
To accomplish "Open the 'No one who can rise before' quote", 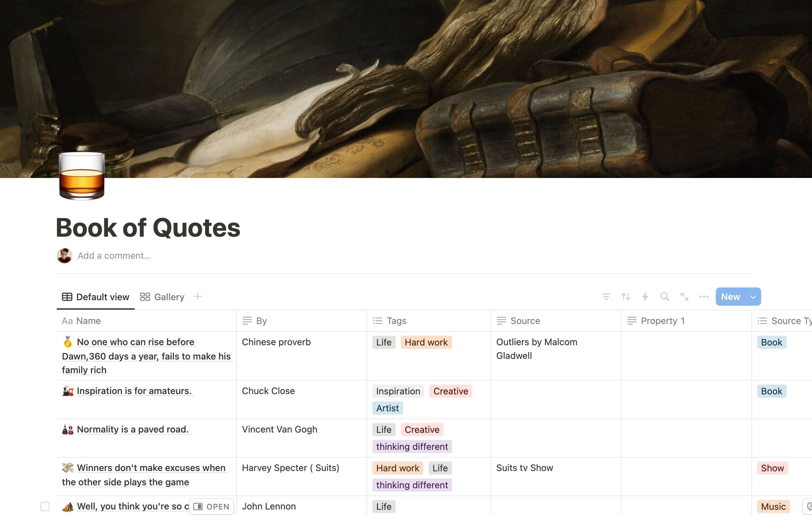I will [x=146, y=356].
